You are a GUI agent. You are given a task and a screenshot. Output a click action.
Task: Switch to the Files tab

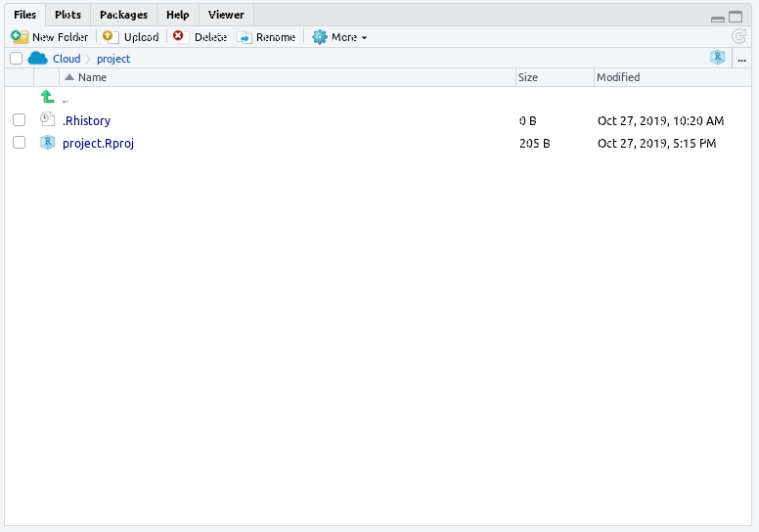tap(25, 15)
